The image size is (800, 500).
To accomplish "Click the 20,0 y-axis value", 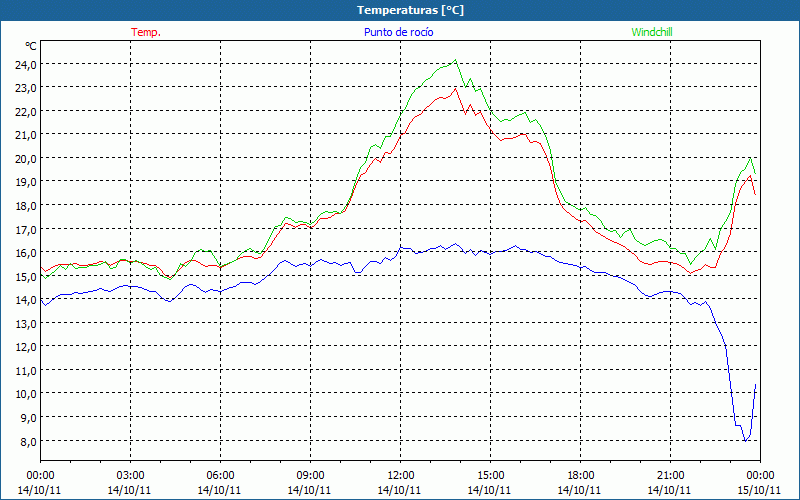I will [26, 159].
